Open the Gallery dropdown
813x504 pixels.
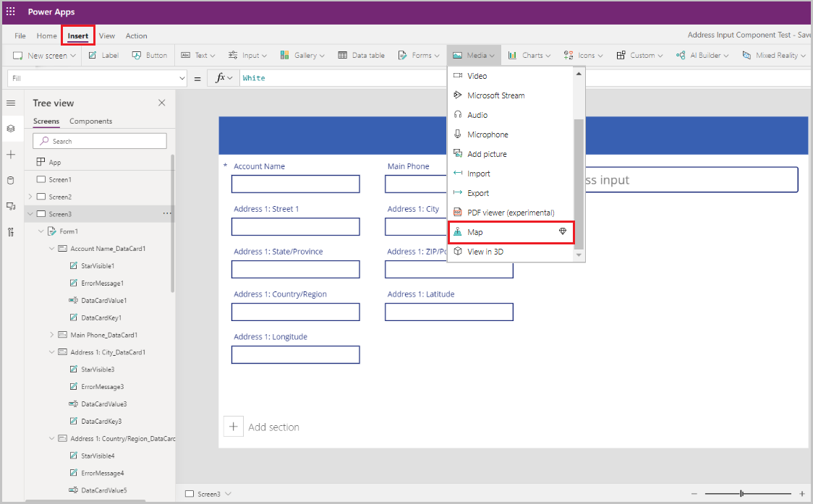[302, 56]
